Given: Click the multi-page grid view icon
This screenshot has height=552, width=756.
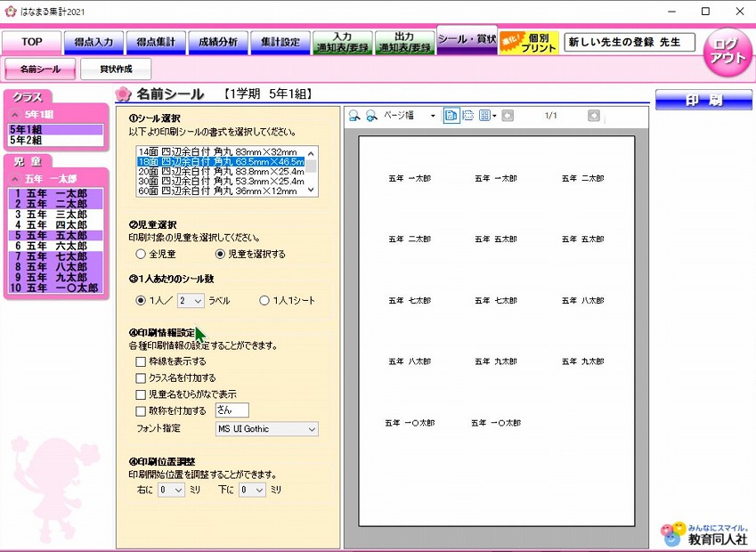Looking at the screenshot, I should coord(484,116).
